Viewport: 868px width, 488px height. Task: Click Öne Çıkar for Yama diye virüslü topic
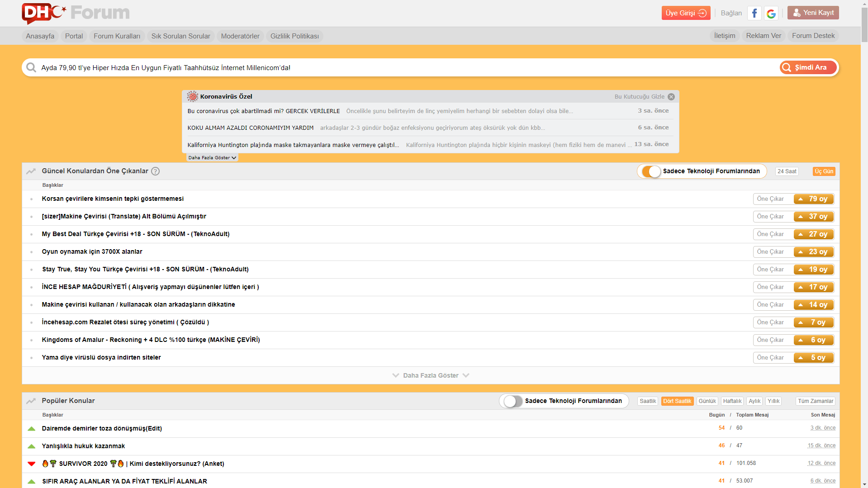point(770,358)
